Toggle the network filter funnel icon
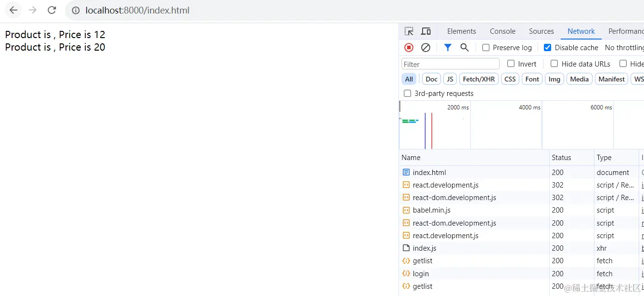Screen dimensions: 644x296 448,47
